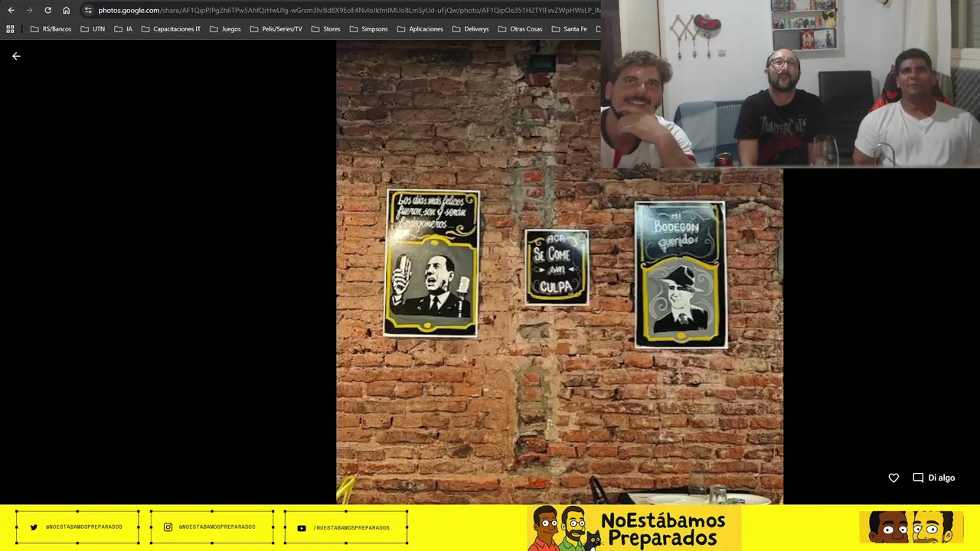Click the Twitter bird icon

pos(34,527)
